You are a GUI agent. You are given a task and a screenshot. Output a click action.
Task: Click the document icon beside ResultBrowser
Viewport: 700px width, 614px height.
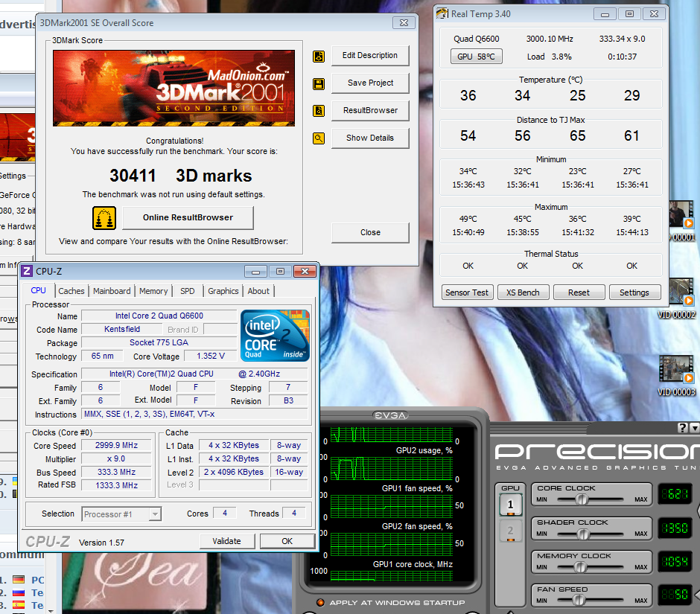[x=319, y=111]
